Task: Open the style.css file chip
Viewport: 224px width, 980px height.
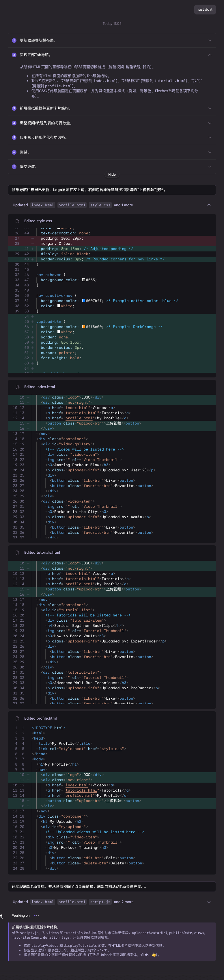Action: click(100, 205)
